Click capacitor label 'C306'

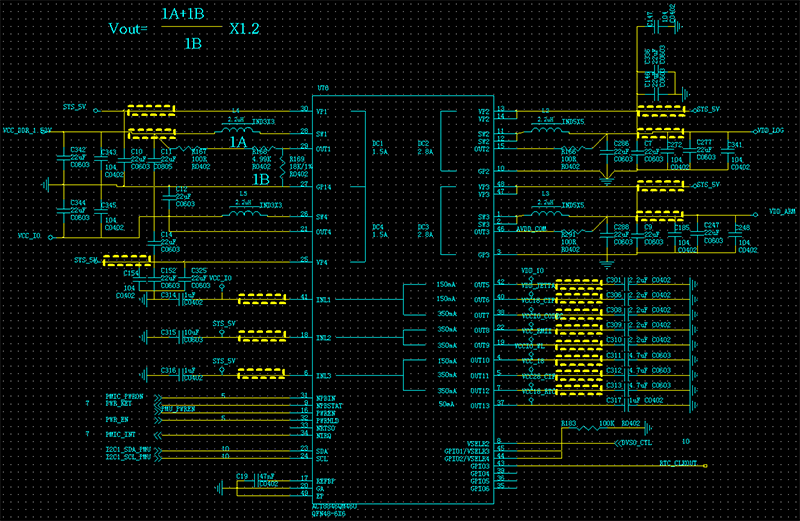pyautogui.click(x=614, y=295)
